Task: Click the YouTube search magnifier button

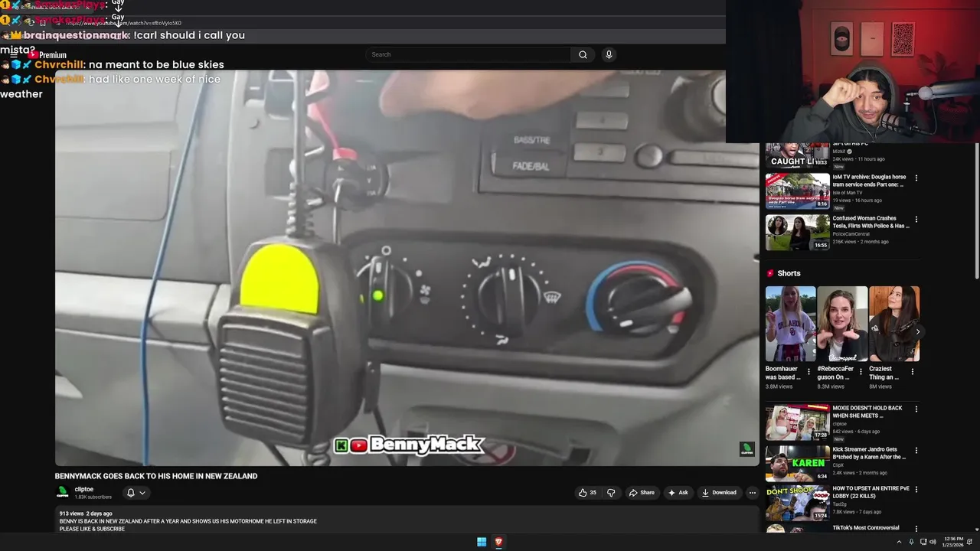Action: click(583, 54)
